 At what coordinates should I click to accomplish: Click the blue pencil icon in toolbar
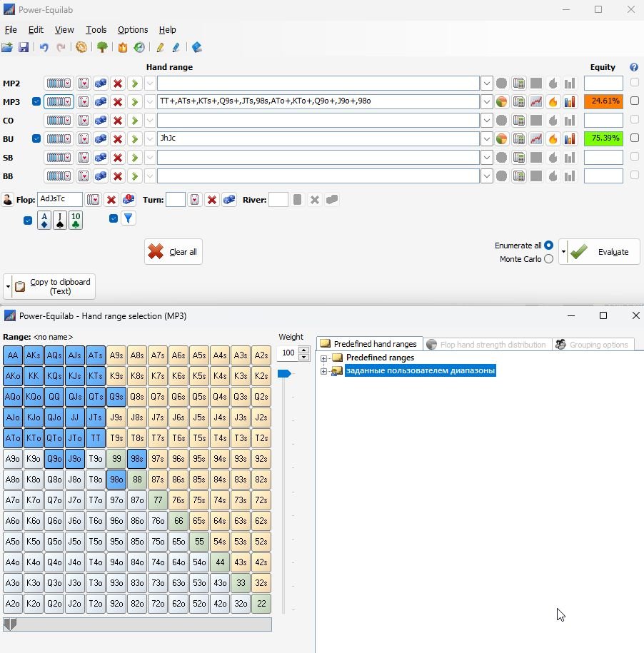176,47
